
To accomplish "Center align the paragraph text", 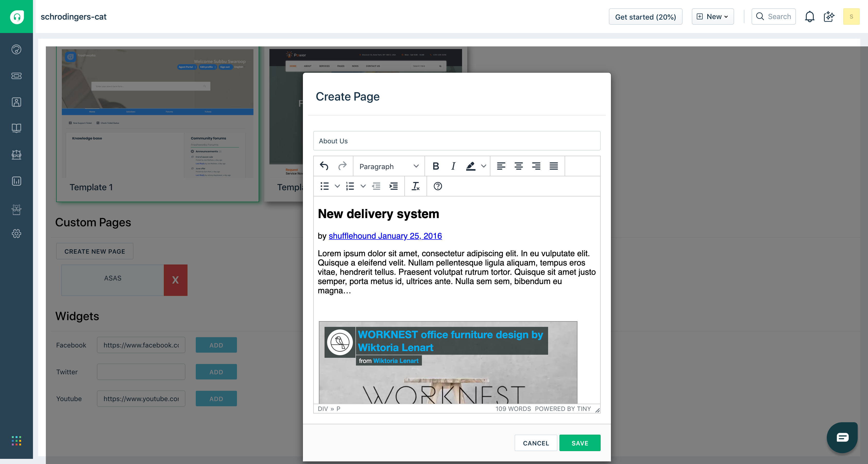I will click(518, 166).
